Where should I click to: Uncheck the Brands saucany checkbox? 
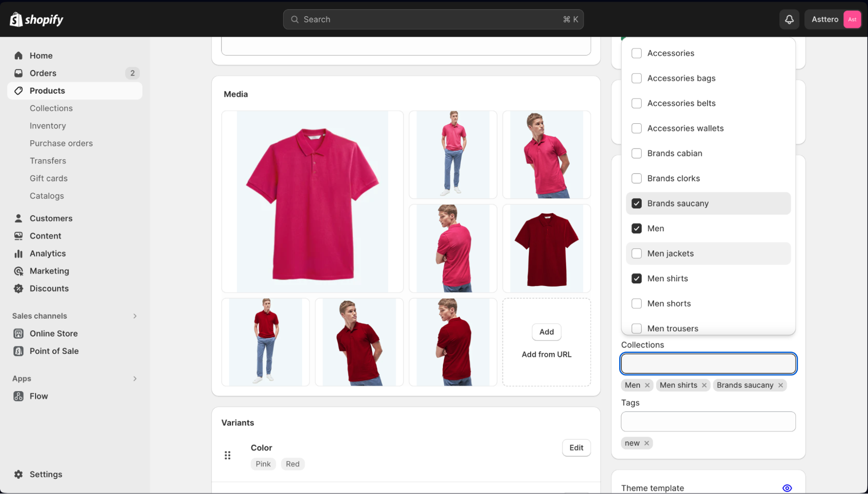click(x=637, y=204)
